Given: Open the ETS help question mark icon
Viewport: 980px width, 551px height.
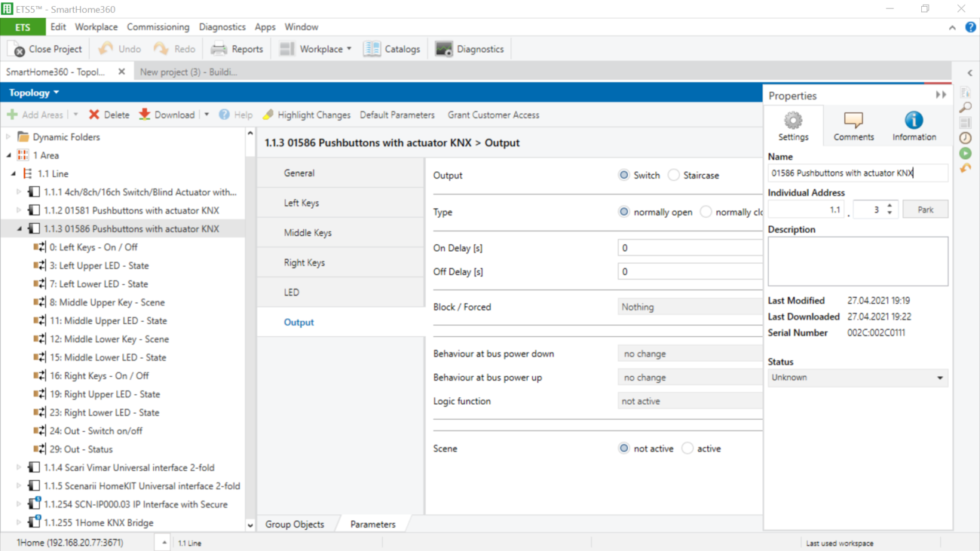Looking at the screenshot, I should coord(971,27).
